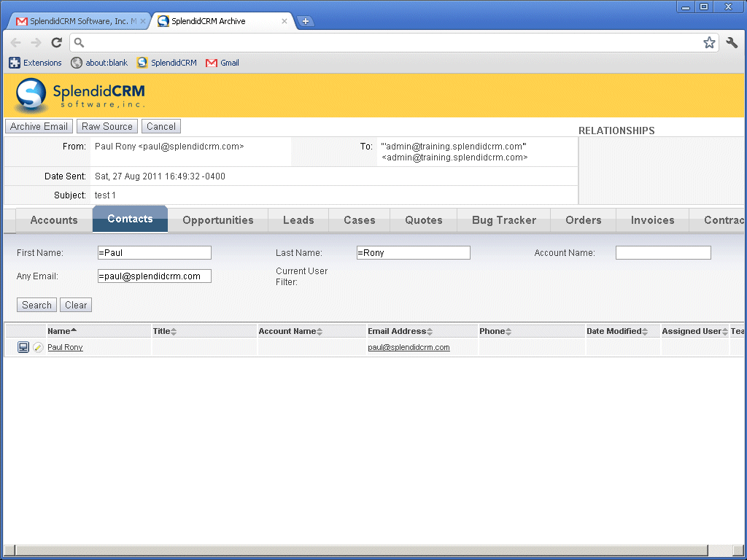The image size is (747, 560).
Task: Sort by the Phone column arrows
Action: 508,332
